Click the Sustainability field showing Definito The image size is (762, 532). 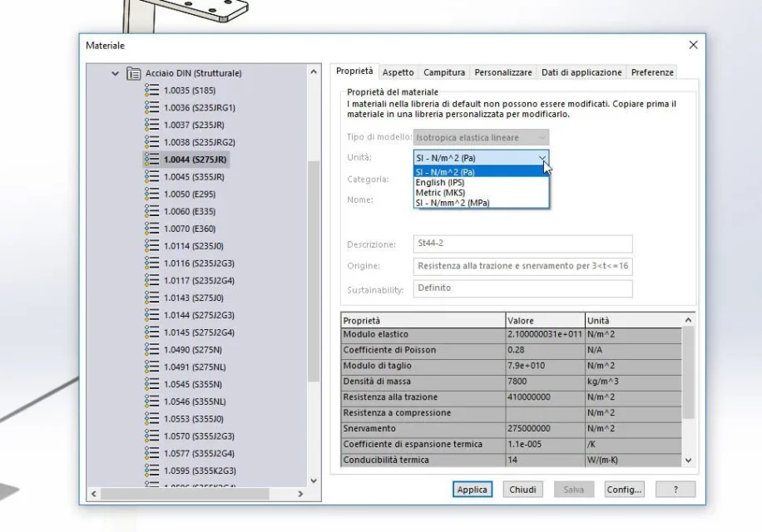click(x=523, y=288)
